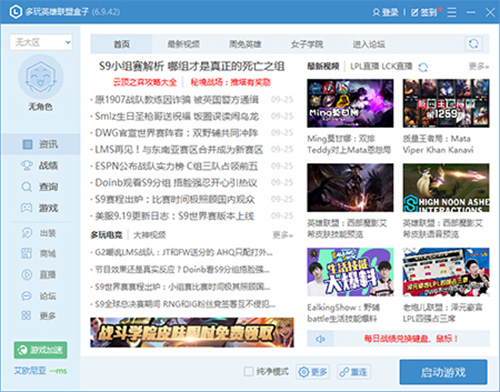Select the 大神视频 sub-tab

149,235
